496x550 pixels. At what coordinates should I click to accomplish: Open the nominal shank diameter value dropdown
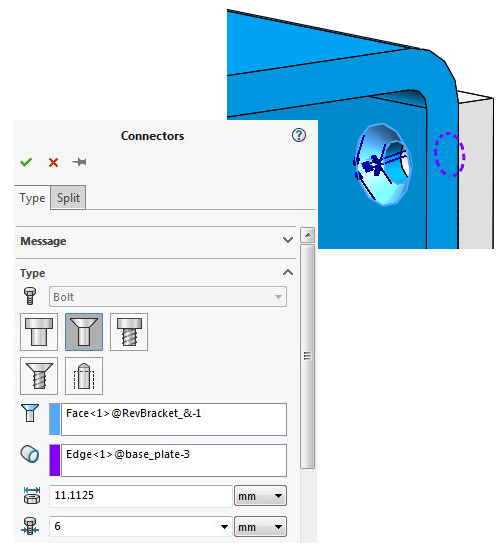224,527
